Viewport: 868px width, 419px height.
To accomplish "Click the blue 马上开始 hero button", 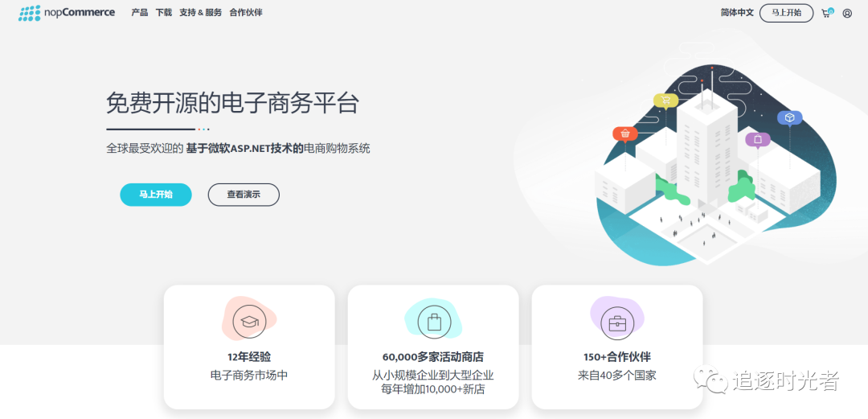I will pyautogui.click(x=156, y=195).
